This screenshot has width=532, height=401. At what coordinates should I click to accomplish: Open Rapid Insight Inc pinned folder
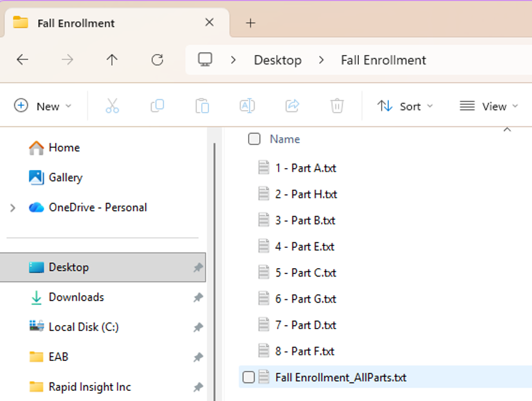point(80,387)
